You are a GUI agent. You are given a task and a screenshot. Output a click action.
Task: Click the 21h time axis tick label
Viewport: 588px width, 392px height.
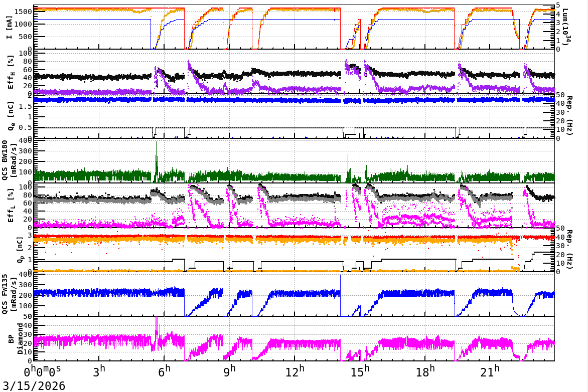pos(491,371)
